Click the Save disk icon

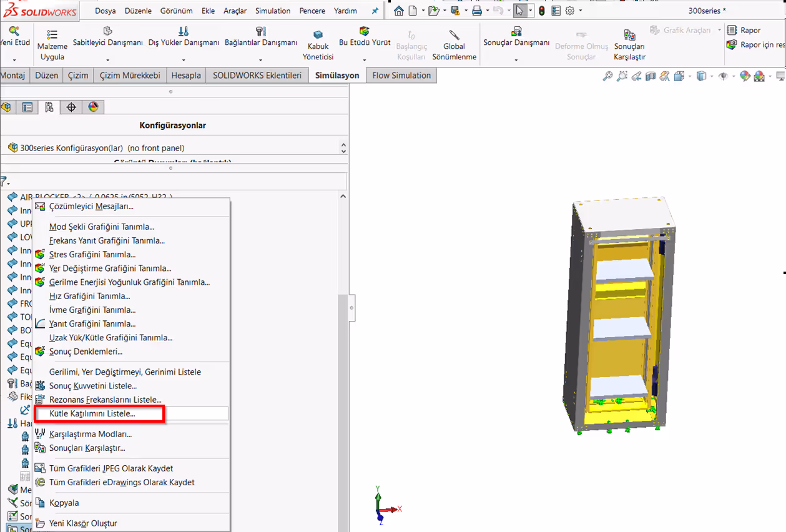point(455,11)
